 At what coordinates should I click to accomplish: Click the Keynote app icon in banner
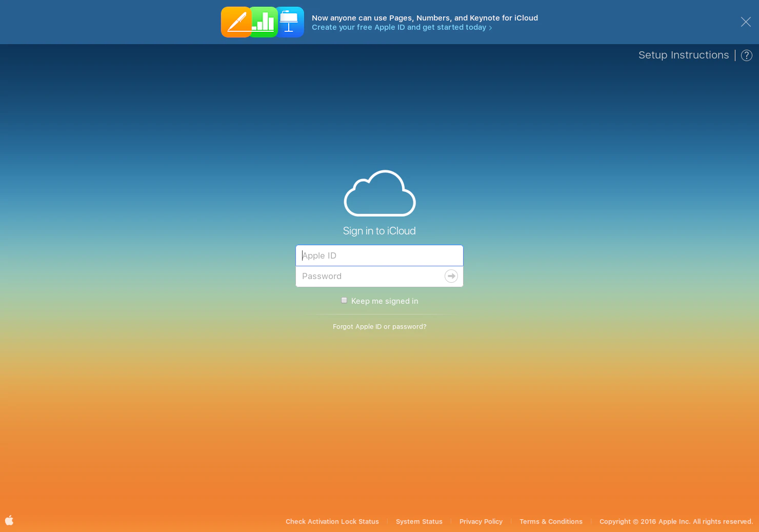(291, 22)
